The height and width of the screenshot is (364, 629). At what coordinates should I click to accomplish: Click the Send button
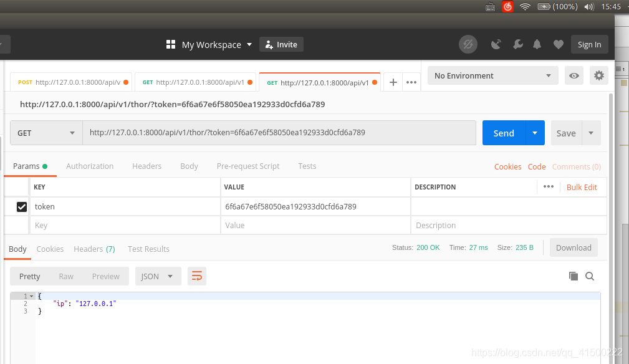[x=504, y=133]
